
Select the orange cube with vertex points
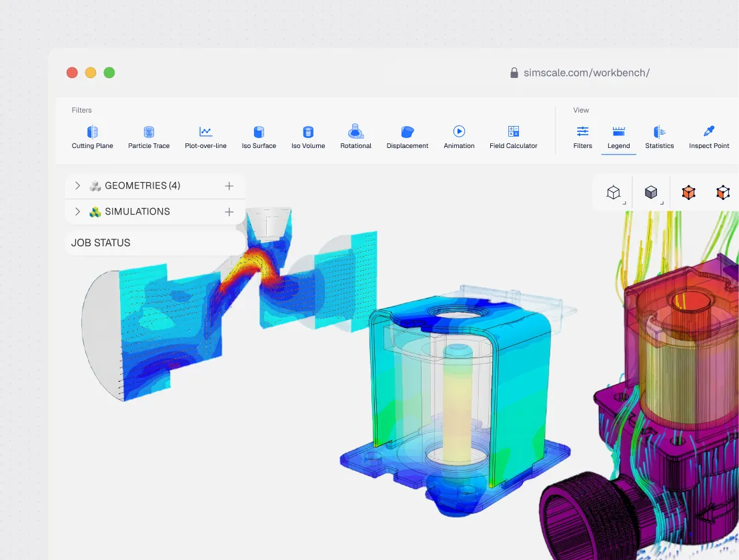tap(688, 192)
